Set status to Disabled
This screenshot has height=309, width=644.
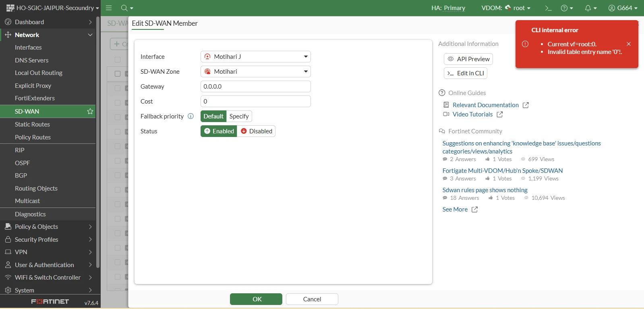[x=256, y=131]
